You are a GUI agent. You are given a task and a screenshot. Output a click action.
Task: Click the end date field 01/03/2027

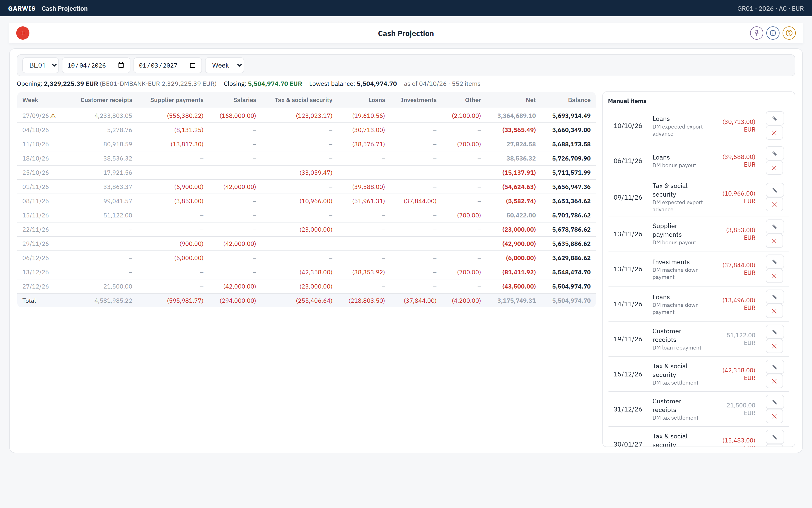click(167, 65)
